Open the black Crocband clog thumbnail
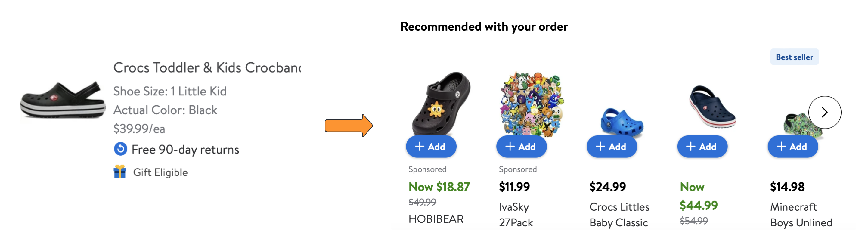This screenshot has width=868, height=242. [63, 100]
